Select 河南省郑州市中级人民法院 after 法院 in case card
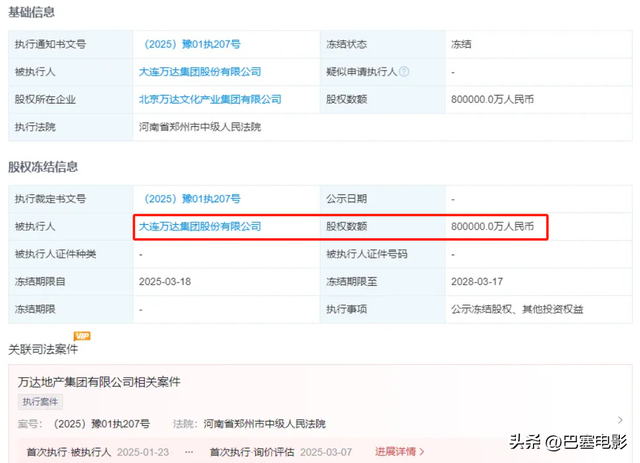This screenshot has height=463, width=640. [x=264, y=424]
